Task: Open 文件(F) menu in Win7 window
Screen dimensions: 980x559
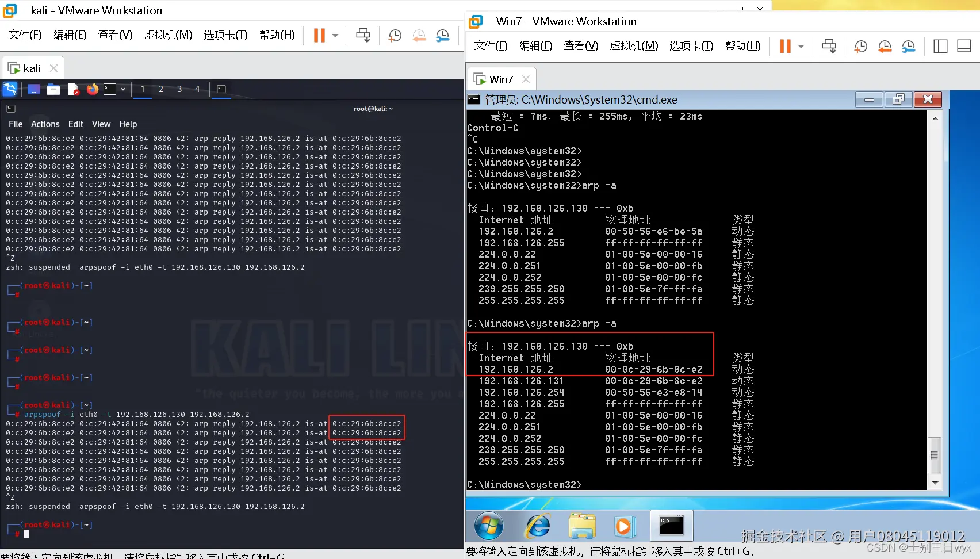Action: (x=491, y=46)
